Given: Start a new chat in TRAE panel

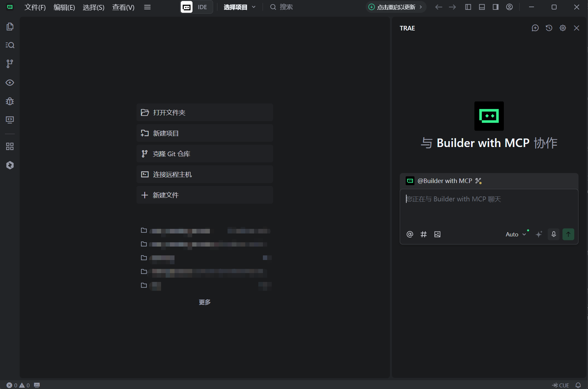Looking at the screenshot, I should click(535, 28).
